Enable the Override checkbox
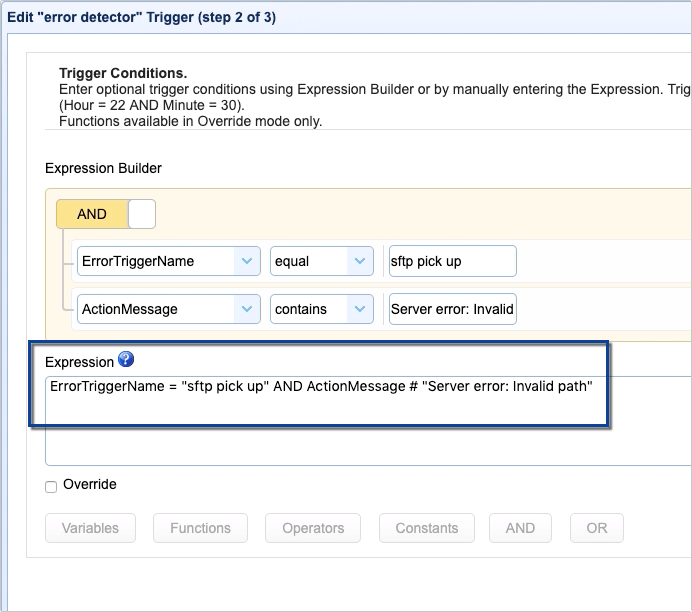Image resolution: width=692 pixels, height=612 pixels. pos(51,486)
